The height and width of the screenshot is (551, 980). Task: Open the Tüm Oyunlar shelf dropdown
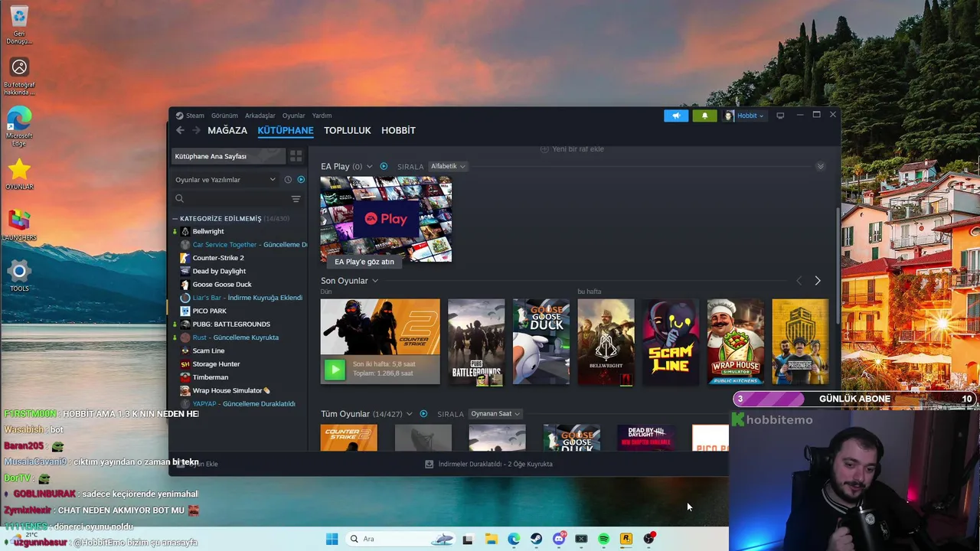410,414
